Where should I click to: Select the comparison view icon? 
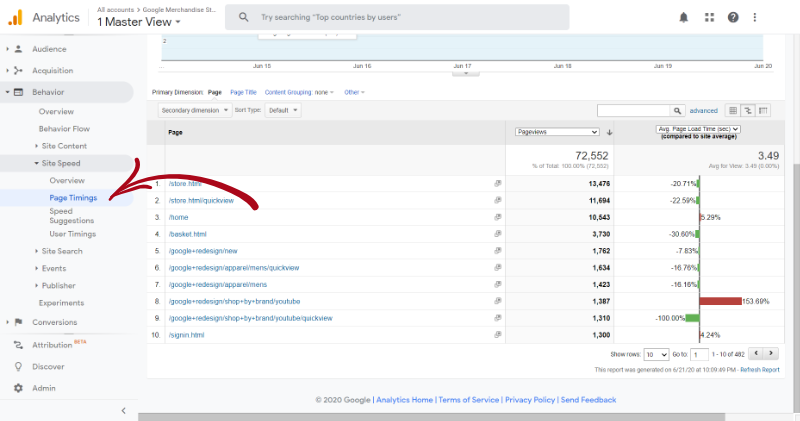point(748,110)
